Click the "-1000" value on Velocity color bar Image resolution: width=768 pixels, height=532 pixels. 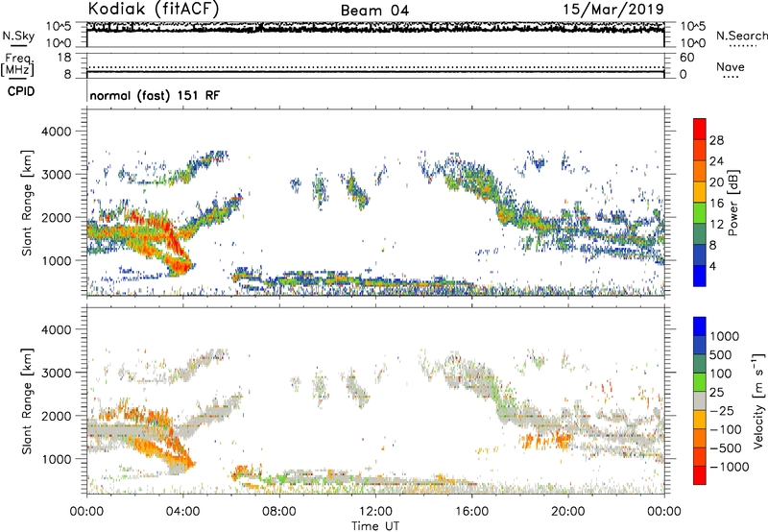(729, 467)
